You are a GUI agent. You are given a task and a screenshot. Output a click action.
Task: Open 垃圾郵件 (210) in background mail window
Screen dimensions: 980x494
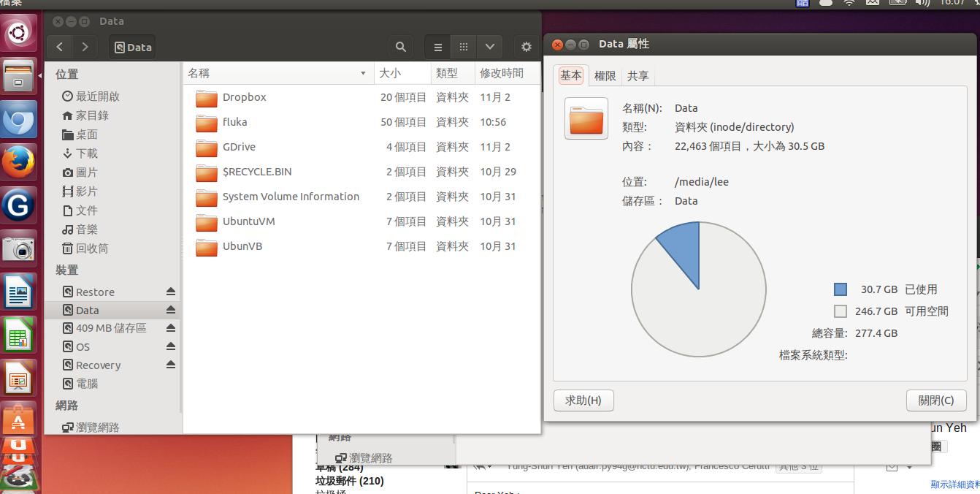point(350,480)
